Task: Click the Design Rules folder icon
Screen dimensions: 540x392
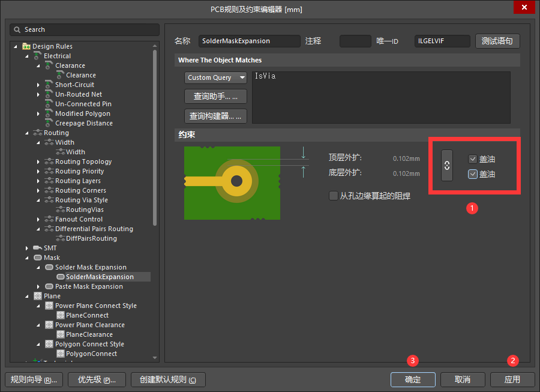Action: point(26,46)
